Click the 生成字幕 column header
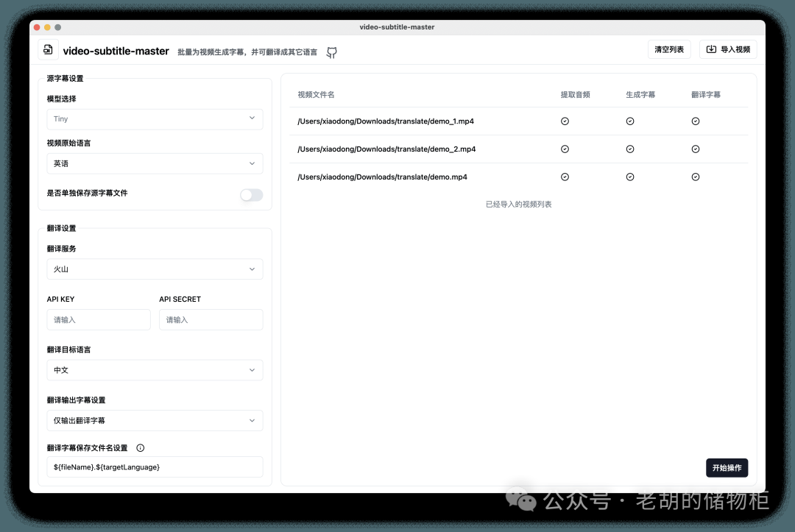795x532 pixels. 640,95
